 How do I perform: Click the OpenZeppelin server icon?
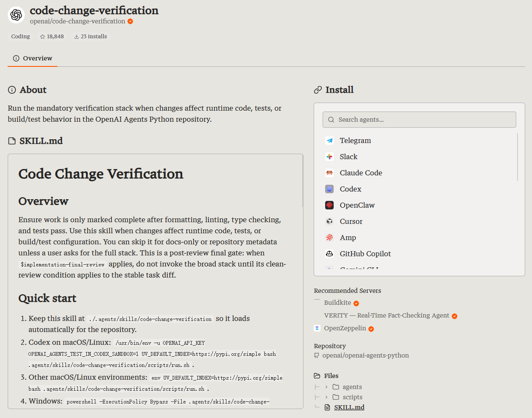point(317,328)
